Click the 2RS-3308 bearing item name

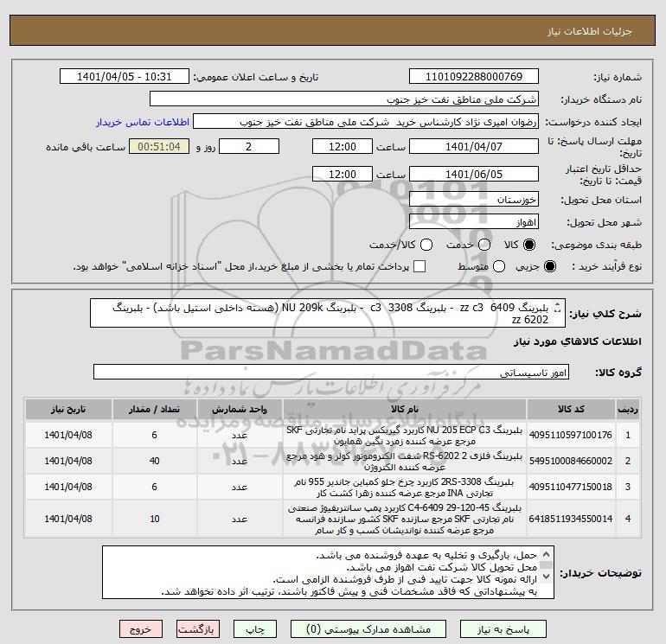pos(405,487)
